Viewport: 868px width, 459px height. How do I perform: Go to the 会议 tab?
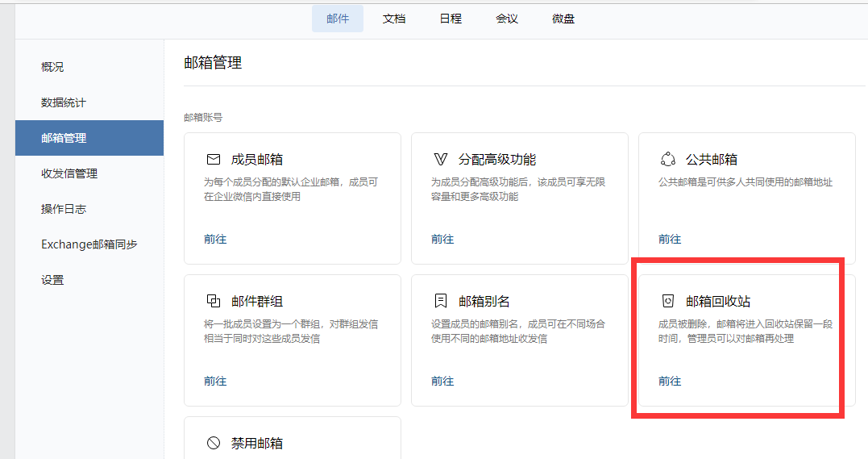coord(507,19)
